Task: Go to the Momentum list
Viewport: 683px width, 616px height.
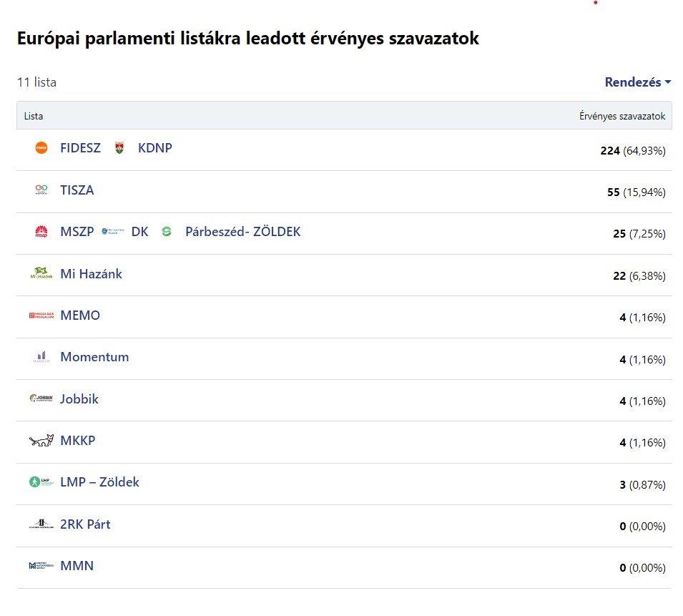Action: point(94,357)
